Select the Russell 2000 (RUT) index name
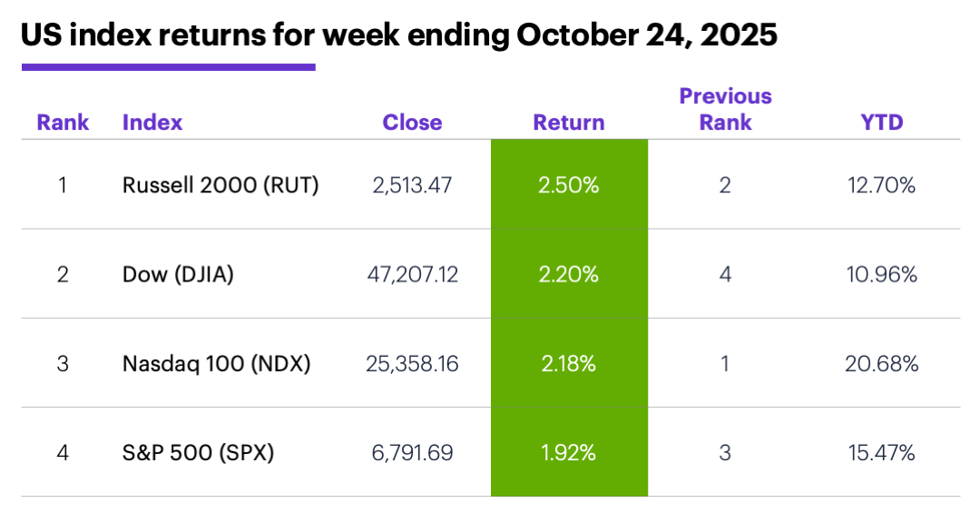Viewport: 980px width, 513px height. 220,185
